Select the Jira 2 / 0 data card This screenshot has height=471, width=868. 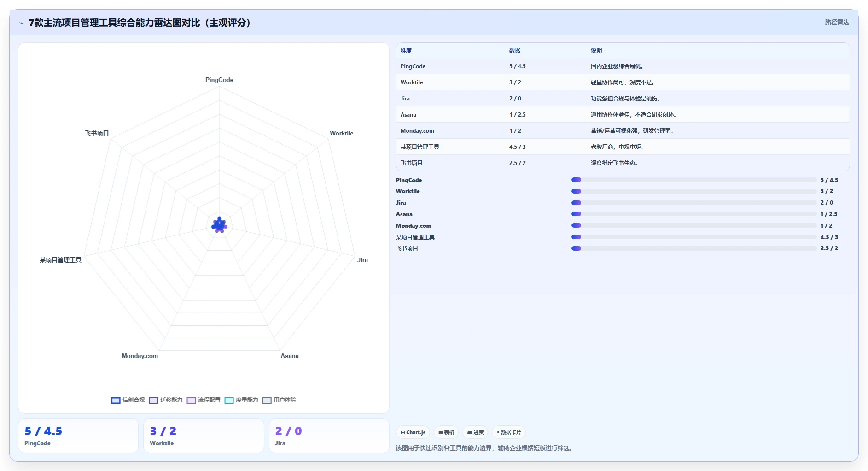tap(329, 436)
